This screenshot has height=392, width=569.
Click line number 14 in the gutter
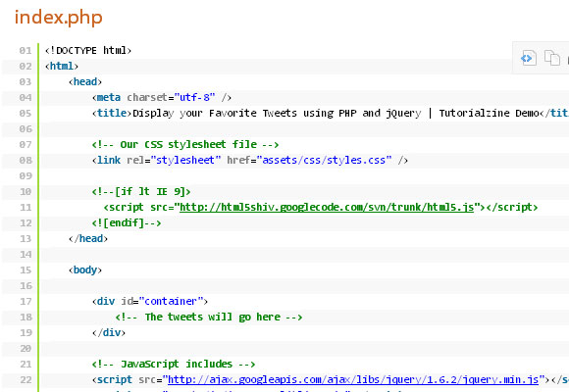click(26, 254)
